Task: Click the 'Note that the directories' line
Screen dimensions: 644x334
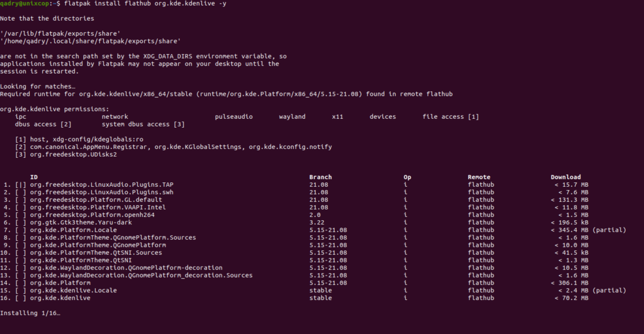Action: pyautogui.click(x=47, y=18)
